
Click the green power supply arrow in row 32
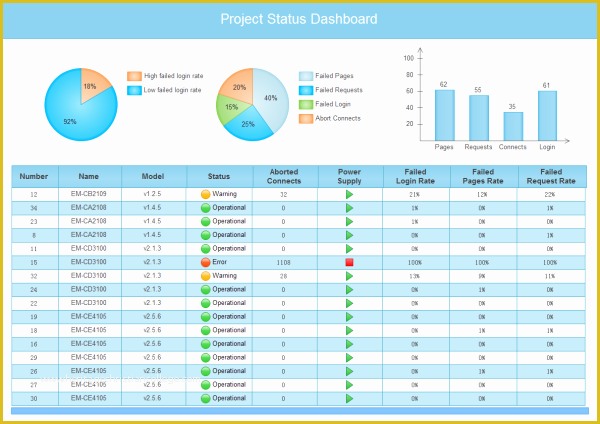(349, 276)
